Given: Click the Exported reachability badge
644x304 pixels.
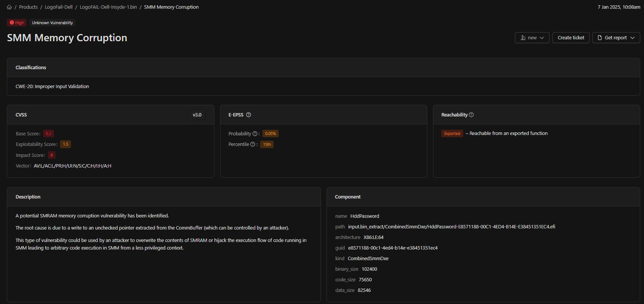Looking at the screenshot, I should click(452, 133).
